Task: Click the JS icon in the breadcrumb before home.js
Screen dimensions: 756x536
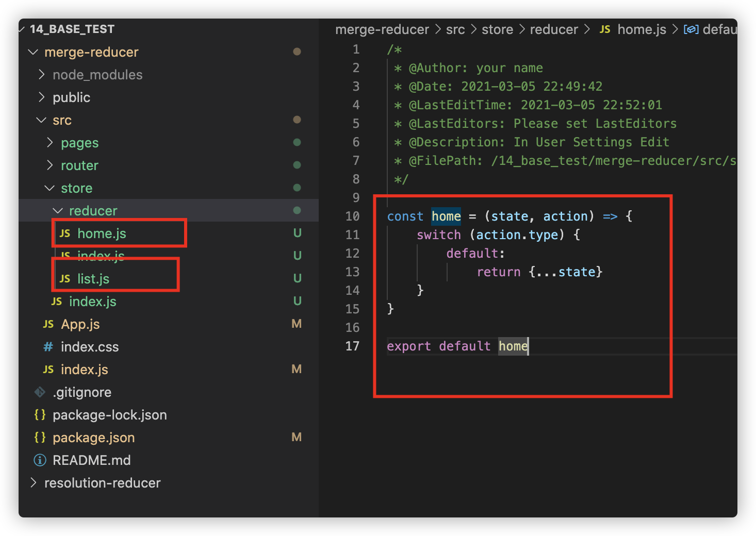Action: pos(605,29)
